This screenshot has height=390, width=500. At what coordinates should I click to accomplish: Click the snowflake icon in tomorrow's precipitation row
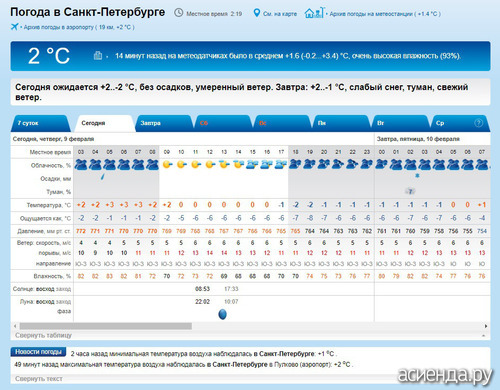click(417, 176)
